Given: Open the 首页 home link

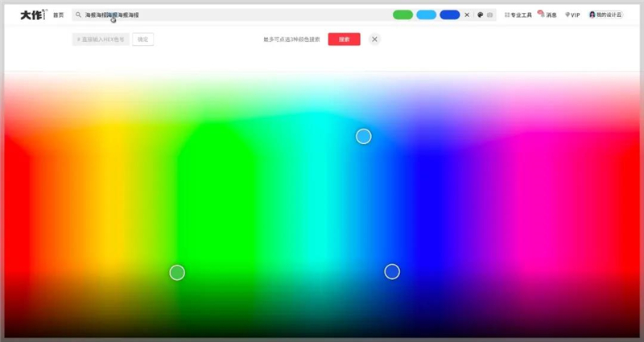Looking at the screenshot, I should point(58,15).
